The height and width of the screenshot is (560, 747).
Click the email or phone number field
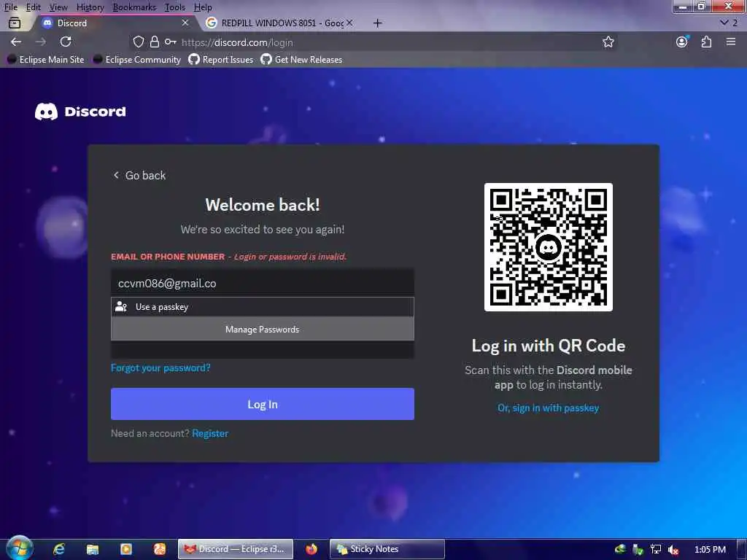tap(263, 284)
